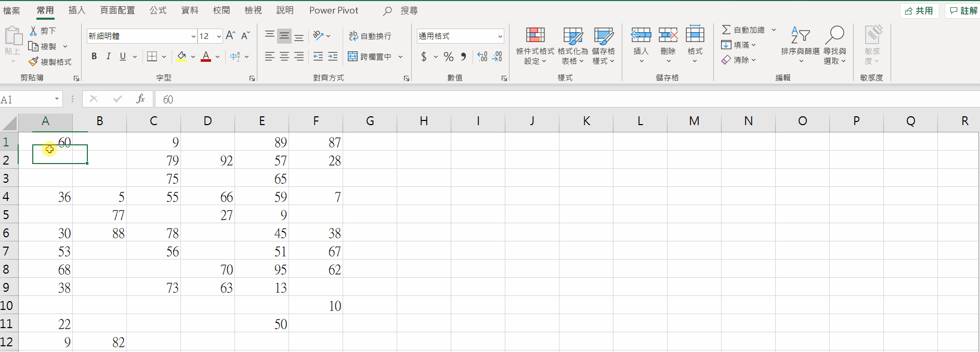Open the font name dropdown
This screenshot has width=980, height=352.
coord(193,36)
